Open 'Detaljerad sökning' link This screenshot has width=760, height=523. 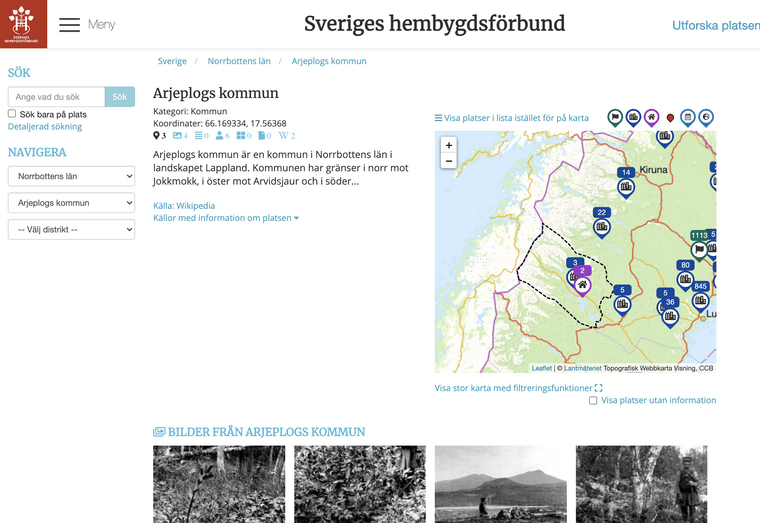(45, 127)
